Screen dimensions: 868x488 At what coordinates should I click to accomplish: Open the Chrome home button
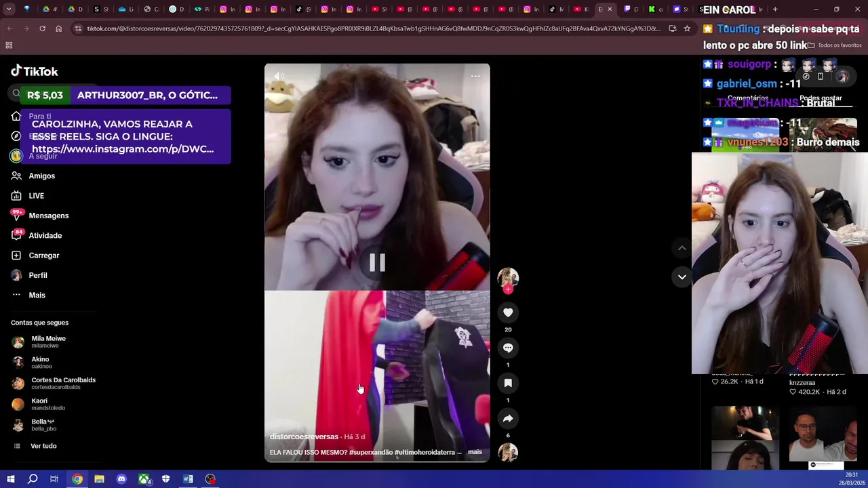[x=58, y=28]
